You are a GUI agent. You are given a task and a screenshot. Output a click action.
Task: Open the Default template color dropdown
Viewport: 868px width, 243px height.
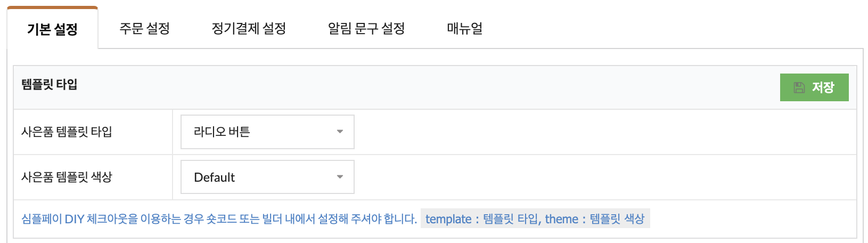click(267, 177)
